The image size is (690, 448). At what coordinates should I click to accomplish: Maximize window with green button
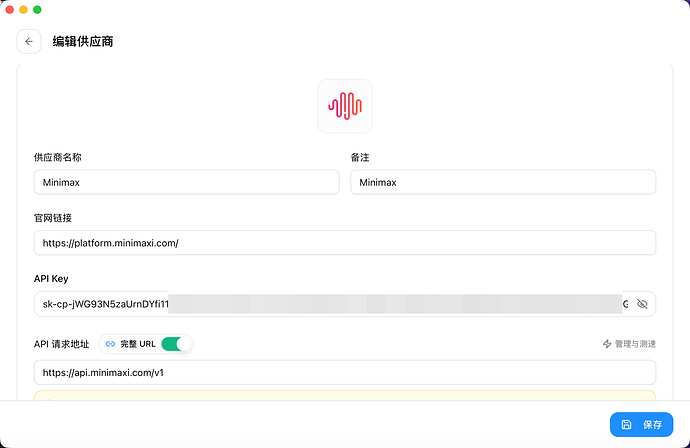[x=37, y=10]
